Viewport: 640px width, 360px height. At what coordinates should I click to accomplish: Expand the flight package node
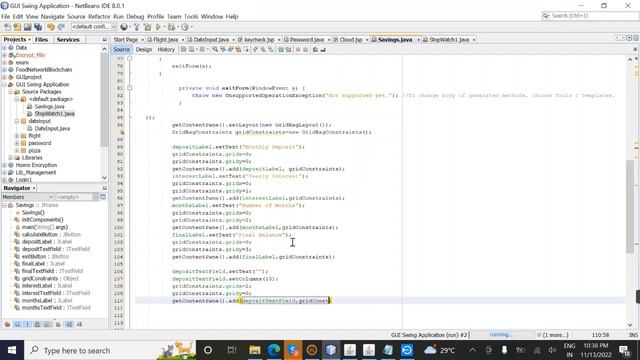point(17,136)
